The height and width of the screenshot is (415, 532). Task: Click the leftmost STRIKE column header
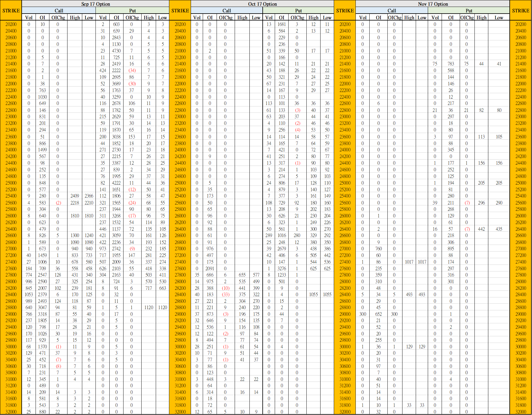(x=11, y=11)
